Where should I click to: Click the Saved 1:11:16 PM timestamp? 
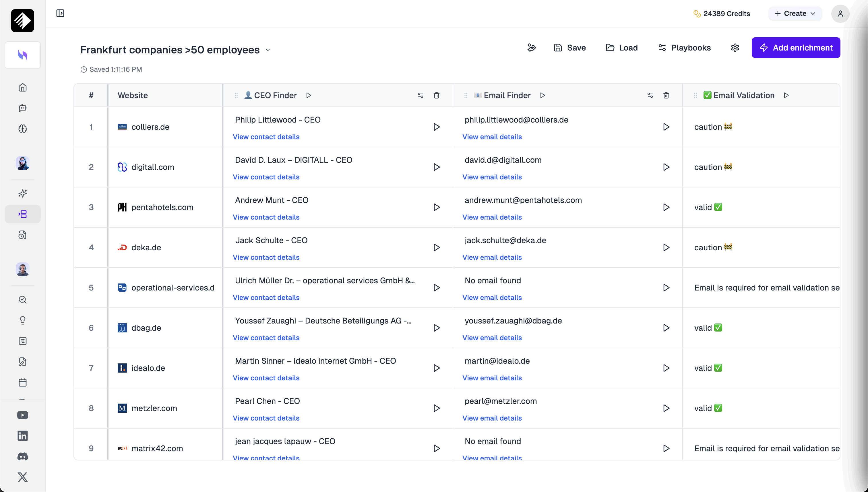click(111, 70)
